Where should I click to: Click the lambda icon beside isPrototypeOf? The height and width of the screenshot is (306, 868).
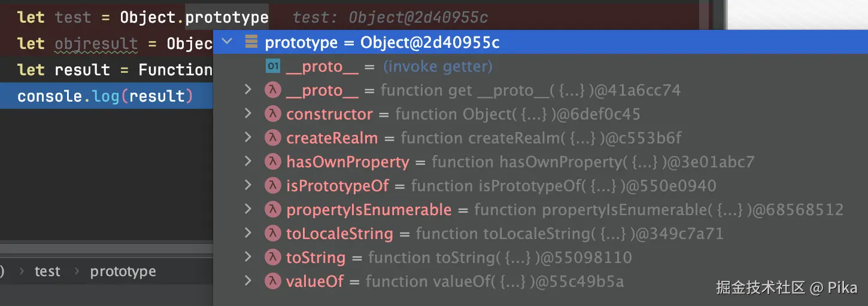click(272, 186)
